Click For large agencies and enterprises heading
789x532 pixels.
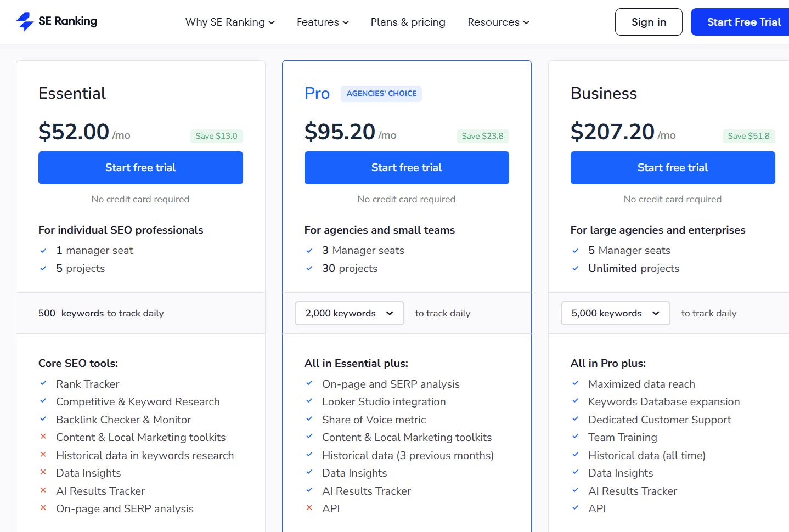click(658, 230)
